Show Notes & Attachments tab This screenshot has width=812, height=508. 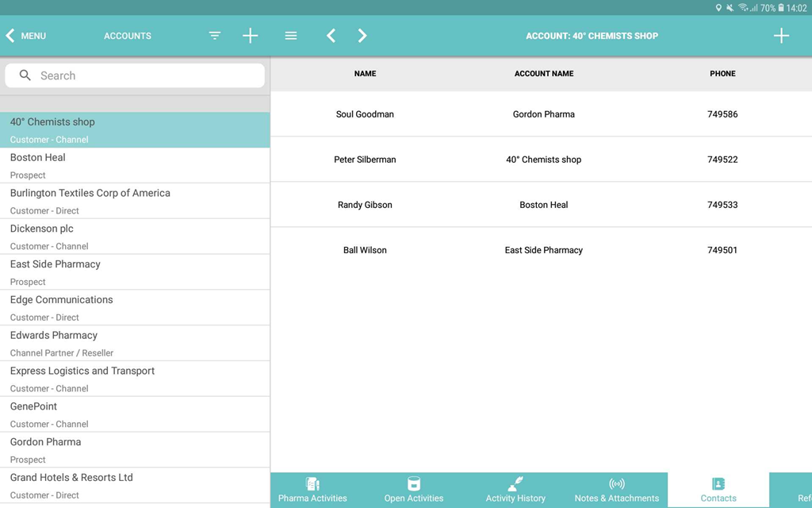point(617,490)
